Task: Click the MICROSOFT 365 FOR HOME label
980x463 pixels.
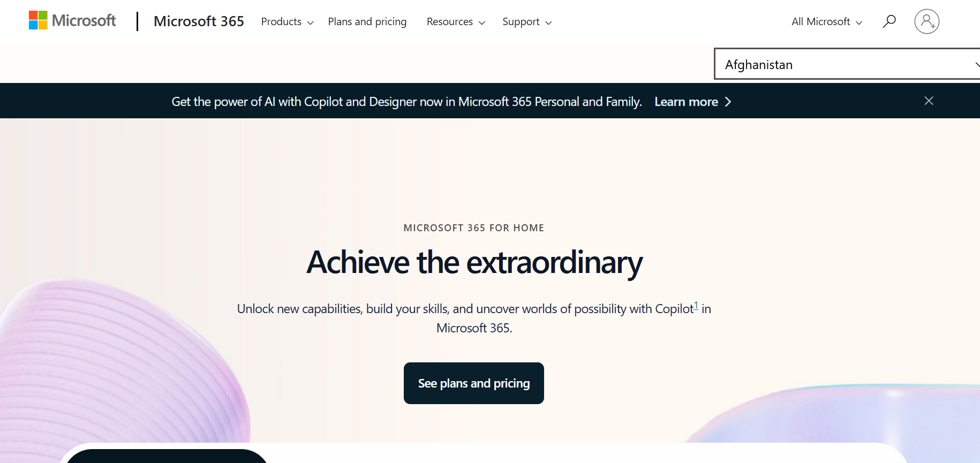Action: pyautogui.click(x=474, y=228)
